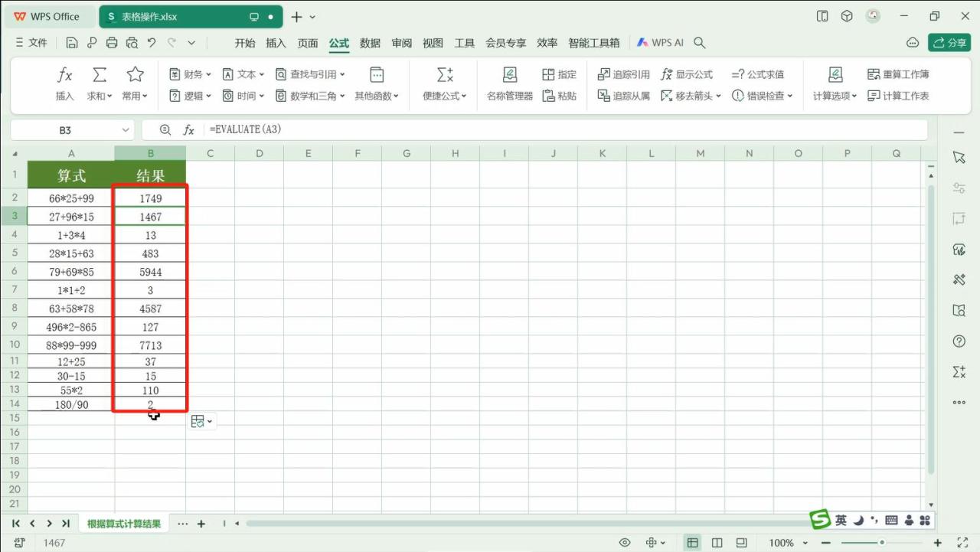Click Evaluate Formula button

pos(757,74)
